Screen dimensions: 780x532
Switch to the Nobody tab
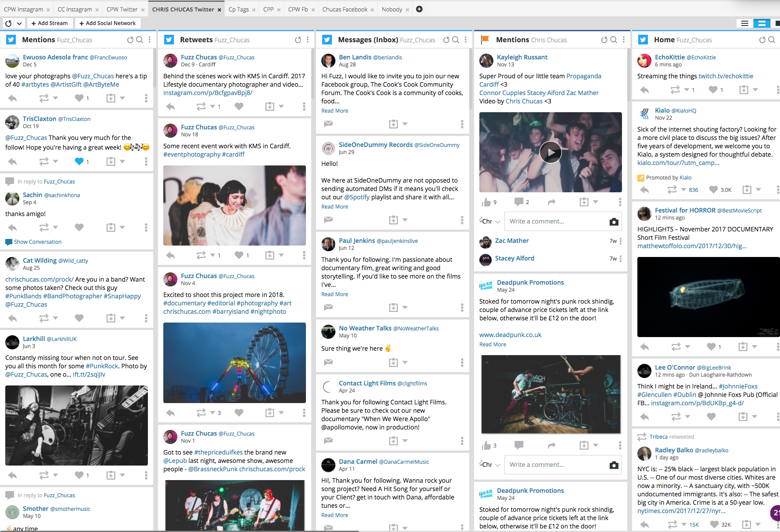click(392, 9)
